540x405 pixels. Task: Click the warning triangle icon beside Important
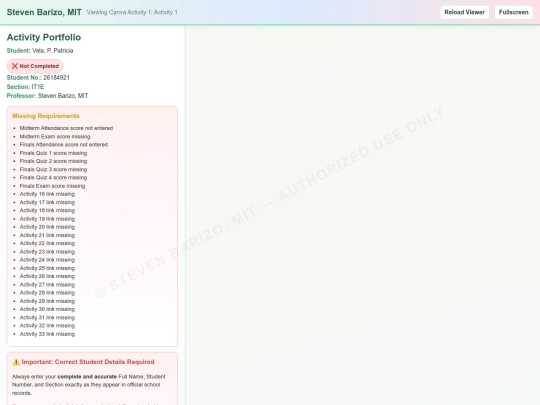pyautogui.click(x=16, y=362)
